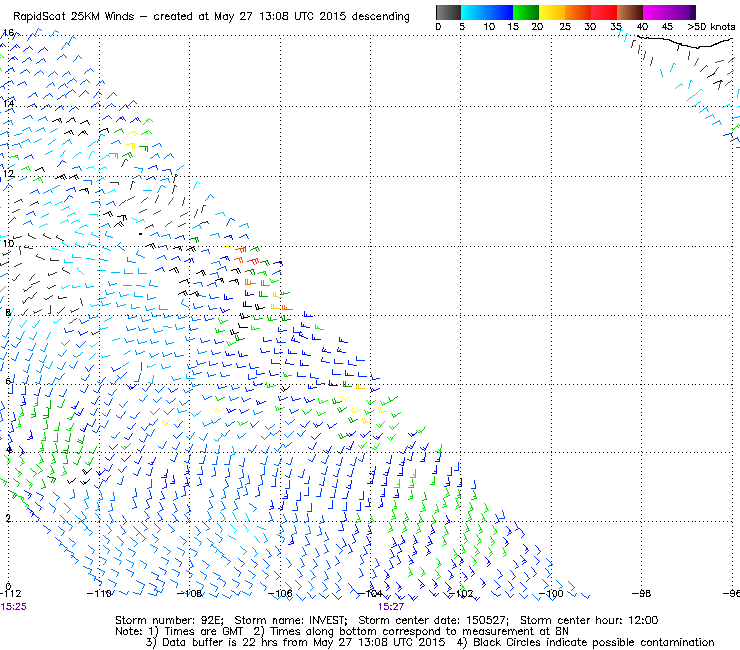Image resolution: width=740 pixels, height=650 pixels.
Task: Click the latitude 2 axis label
Action: pyautogui.click(x=8, y=519)
